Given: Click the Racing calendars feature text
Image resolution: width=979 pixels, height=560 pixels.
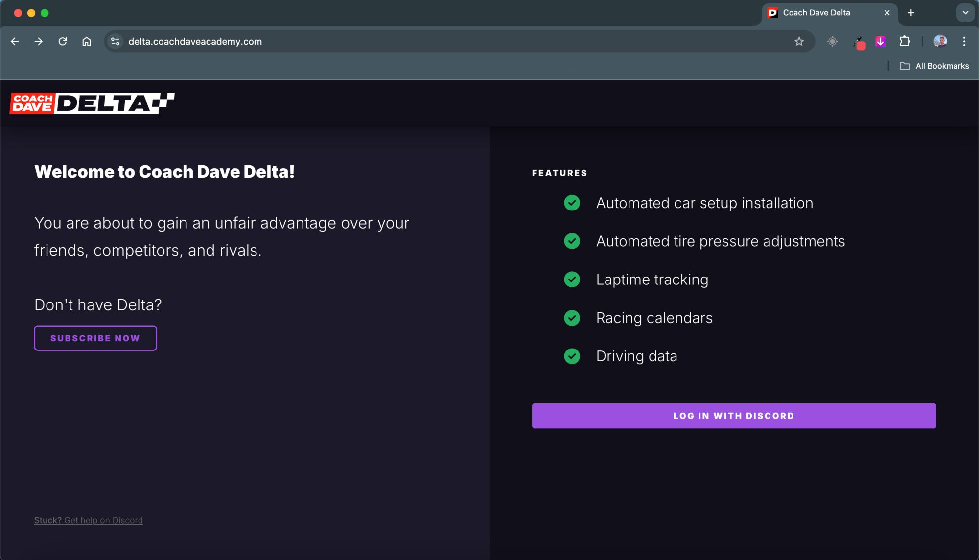Looking at the screenshot, I should [654, 318].
